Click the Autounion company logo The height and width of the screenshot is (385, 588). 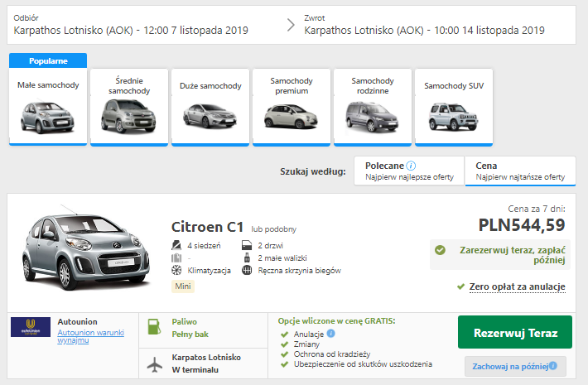click(31, 327)
